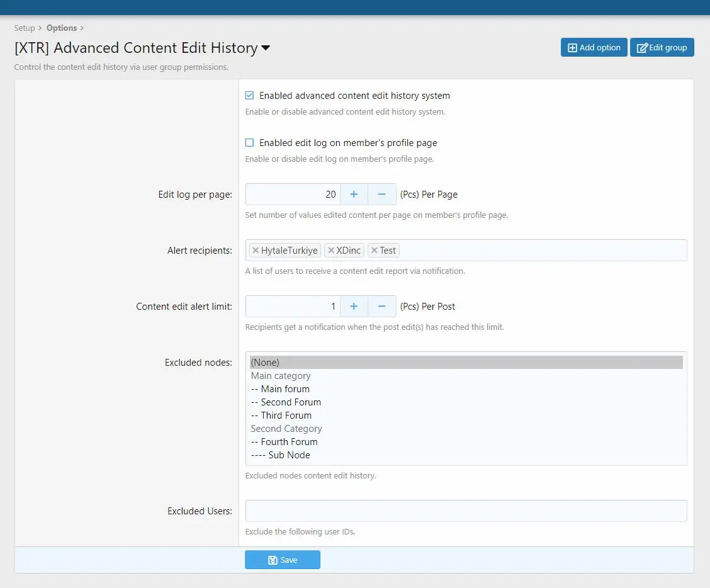Image resolution: width=710 pixels, height=588 pixels.
Task: Click the floppy disk icon on Save
Action: click(x=273, y=560)
